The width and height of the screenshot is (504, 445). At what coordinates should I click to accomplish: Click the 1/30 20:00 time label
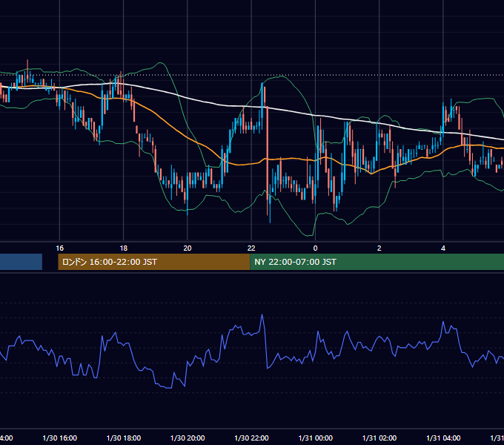tap(188, 438)
